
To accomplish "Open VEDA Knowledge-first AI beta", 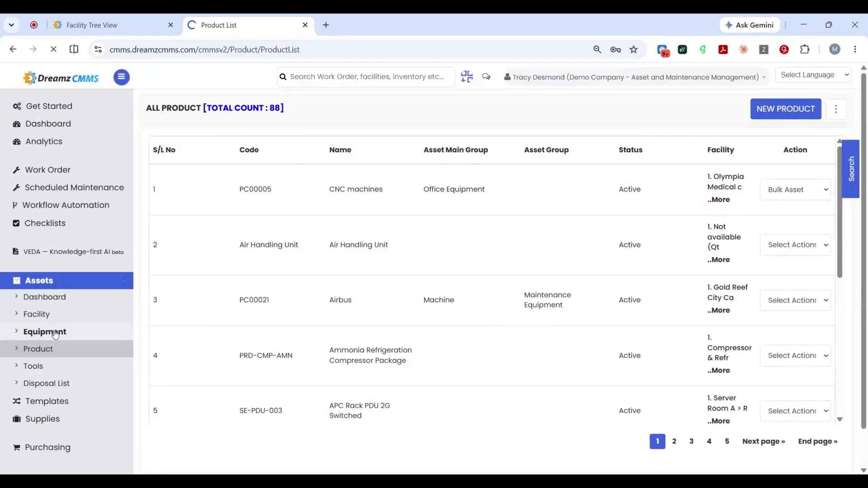I will (73, 252).
